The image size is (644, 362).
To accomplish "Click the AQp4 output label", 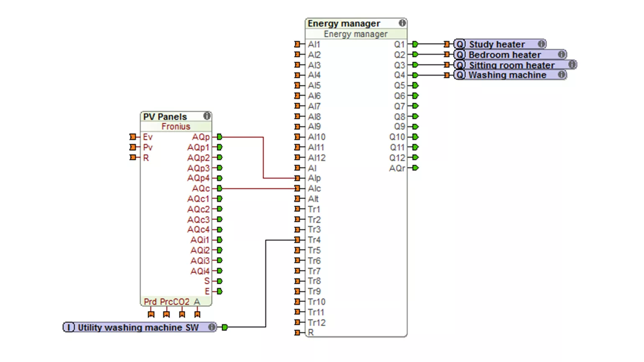I will click(198, 178).
